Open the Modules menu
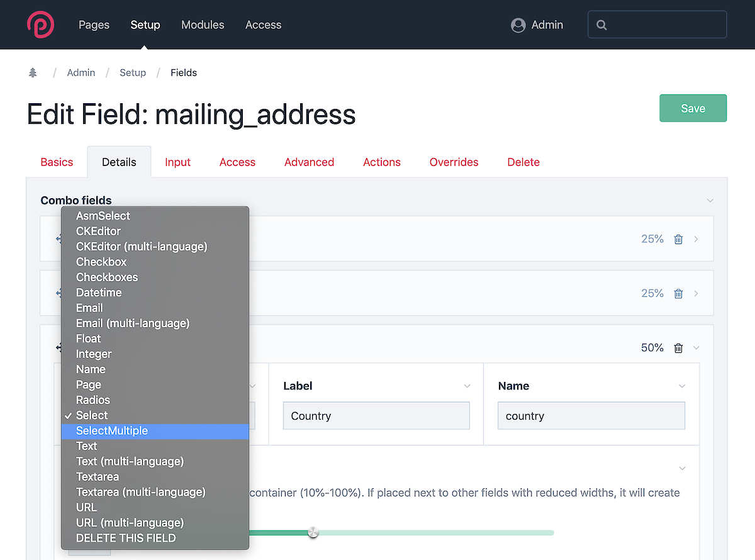The height and width of the screenshot is (560, 755). [x=203, y=25]
